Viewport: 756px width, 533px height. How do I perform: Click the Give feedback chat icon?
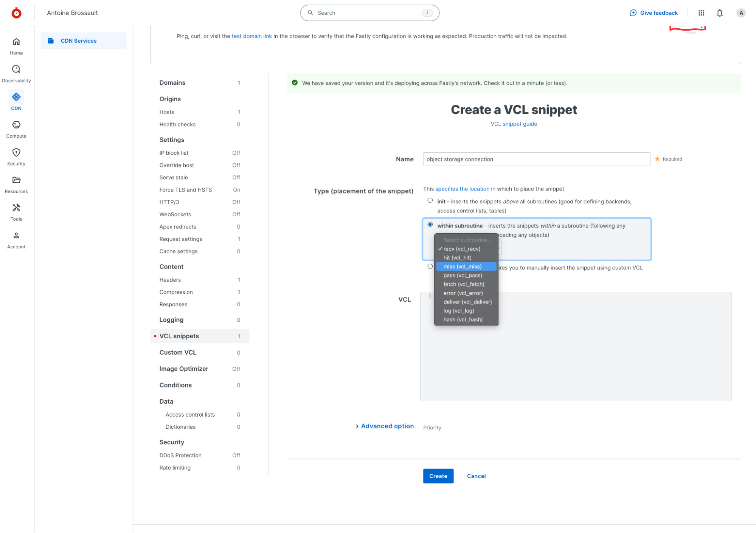(x=633, y=13)
